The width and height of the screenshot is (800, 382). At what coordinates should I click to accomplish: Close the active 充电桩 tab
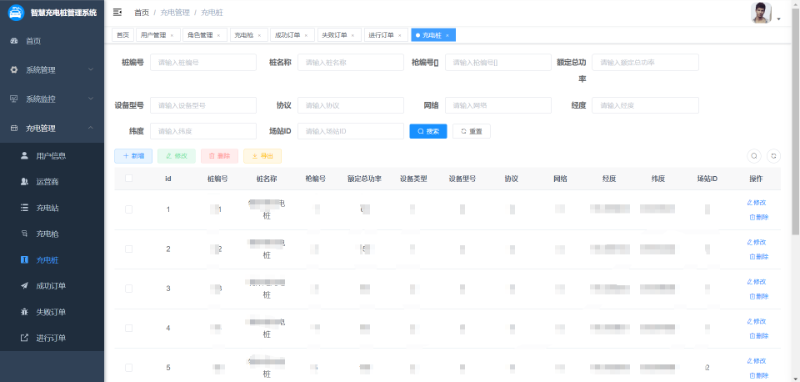(x=447, y=35)
